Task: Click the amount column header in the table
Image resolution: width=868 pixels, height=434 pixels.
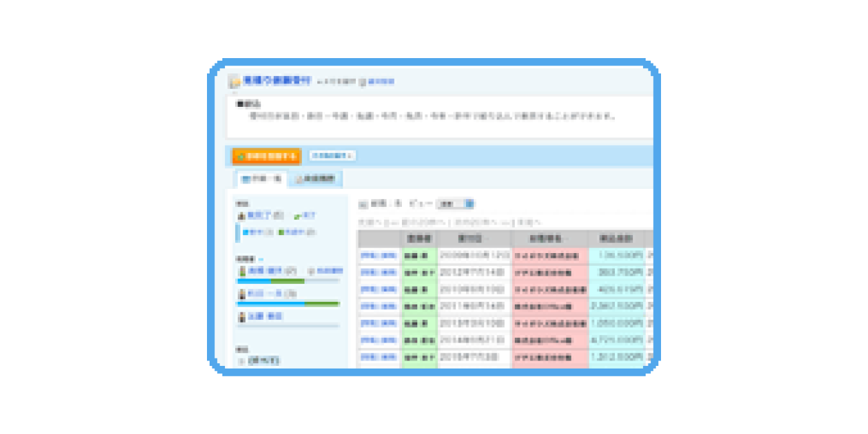Action: (x=616, y=239)
